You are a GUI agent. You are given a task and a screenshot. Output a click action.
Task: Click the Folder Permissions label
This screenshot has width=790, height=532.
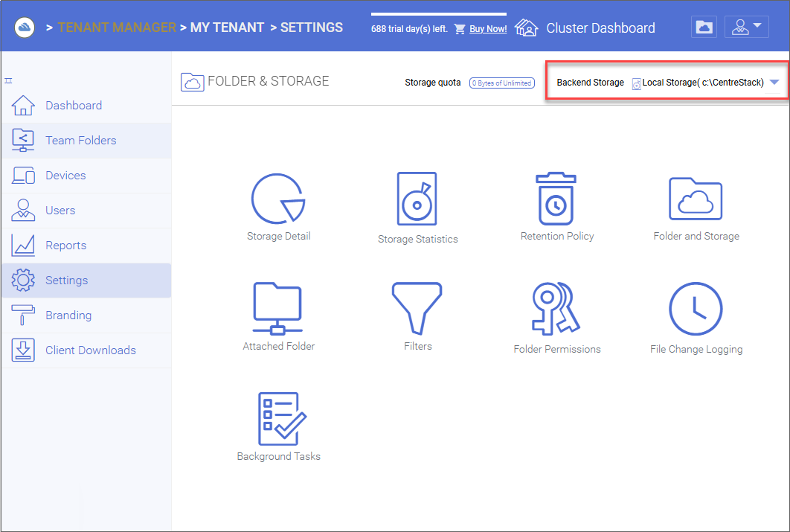tap(557, 349)
